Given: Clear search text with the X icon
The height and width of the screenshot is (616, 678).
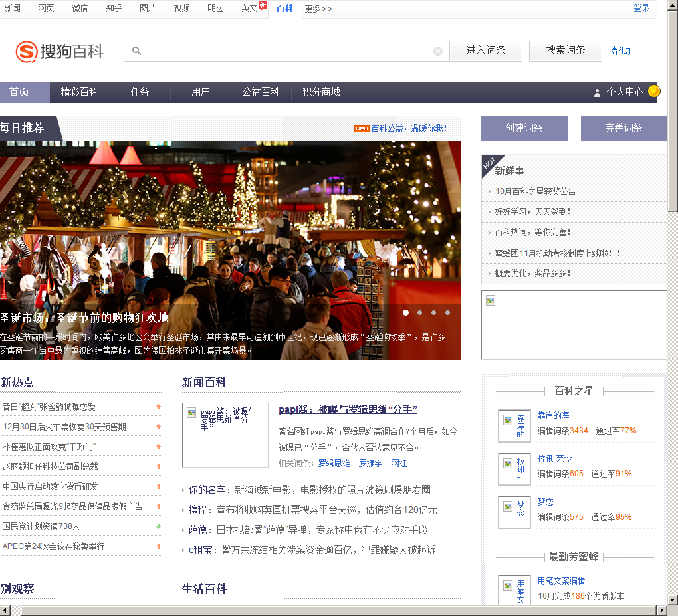Looking at the screenshot, I should click(x=437, y=51).
